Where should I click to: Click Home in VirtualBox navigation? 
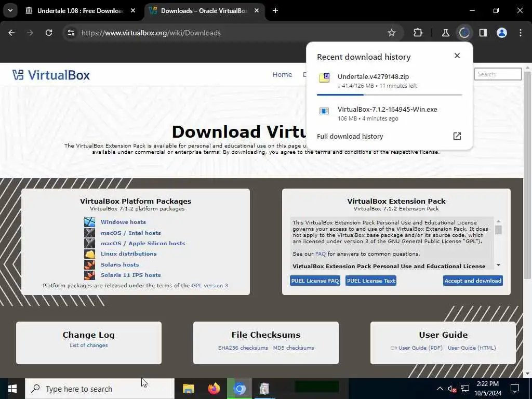pos(282,74)
